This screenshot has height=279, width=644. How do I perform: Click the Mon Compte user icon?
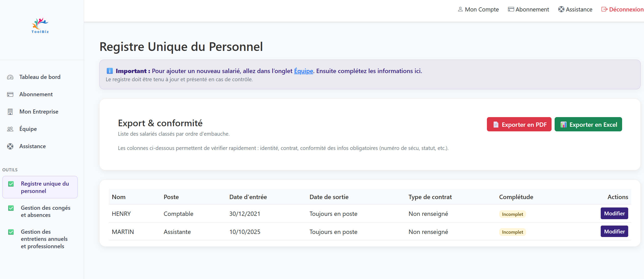[x=460, y=9]
